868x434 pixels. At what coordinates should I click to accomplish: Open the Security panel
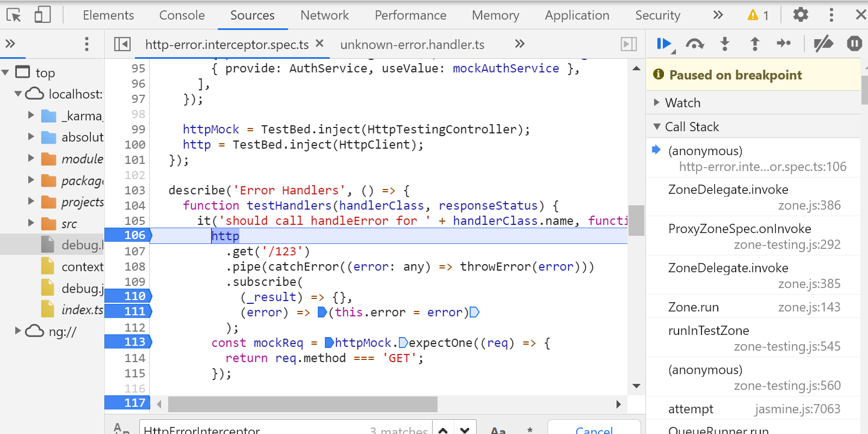click(657, 15)
